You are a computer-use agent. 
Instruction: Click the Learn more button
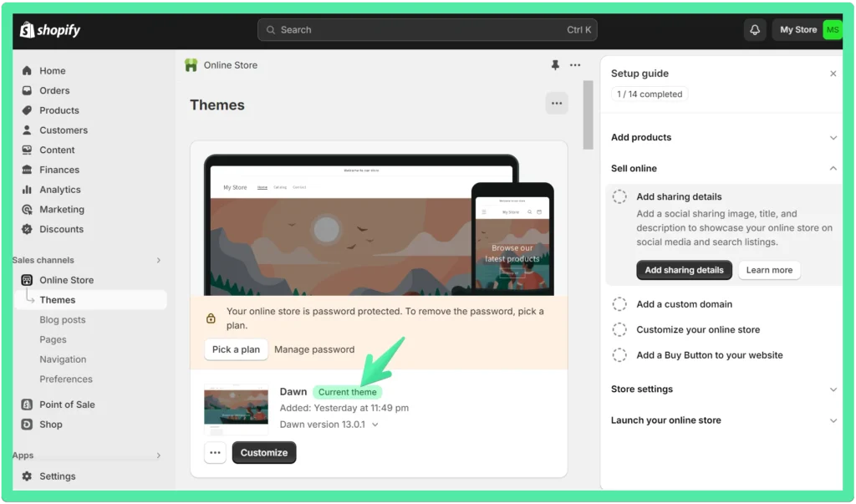(x=769, y=270)
